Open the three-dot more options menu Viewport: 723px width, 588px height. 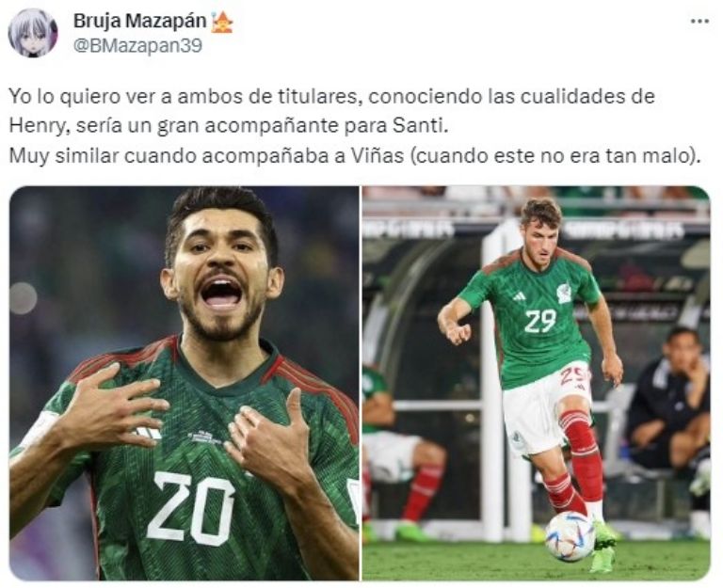point(699,22)
